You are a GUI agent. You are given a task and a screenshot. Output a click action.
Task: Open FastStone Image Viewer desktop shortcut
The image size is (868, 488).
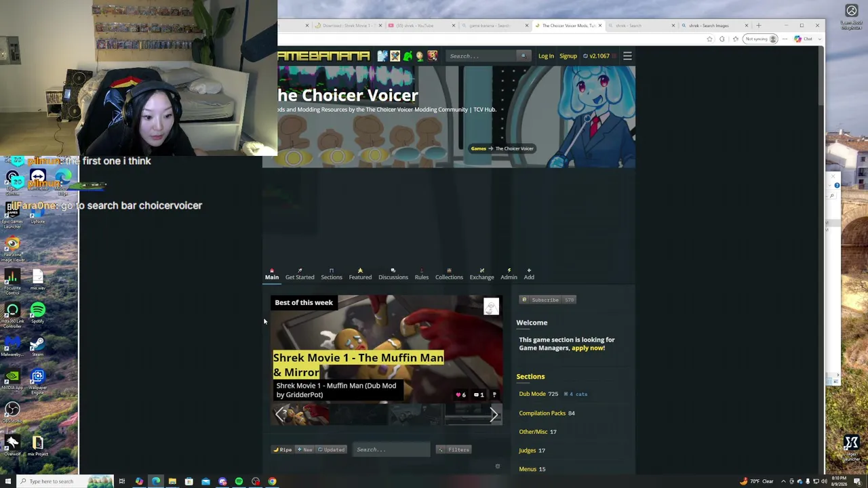click(x=12, y=249)
